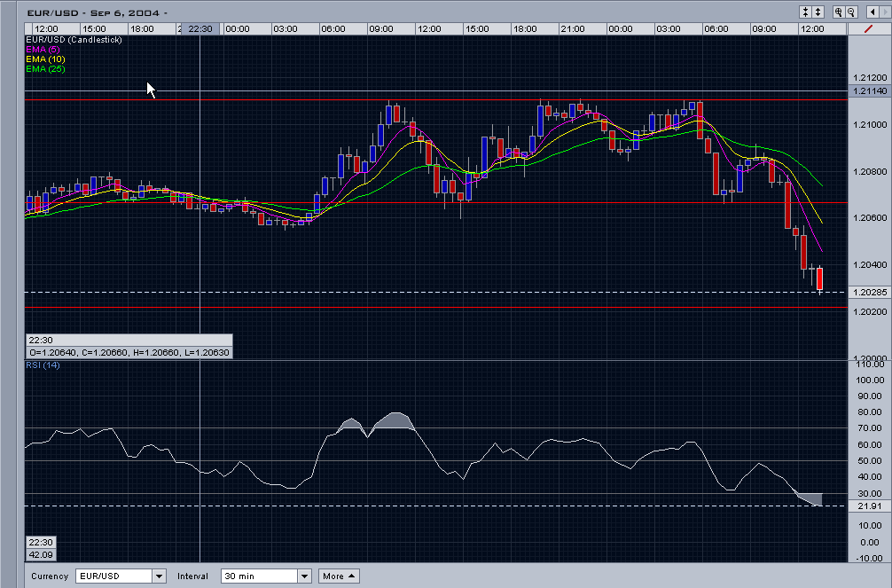The image size is (892, 588).
Task: Click the OHLC data readout box
Action: pos(128,352)
